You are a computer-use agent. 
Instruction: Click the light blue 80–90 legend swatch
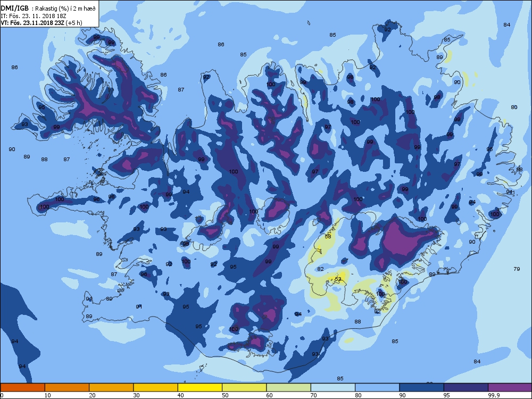click(377, 387)
